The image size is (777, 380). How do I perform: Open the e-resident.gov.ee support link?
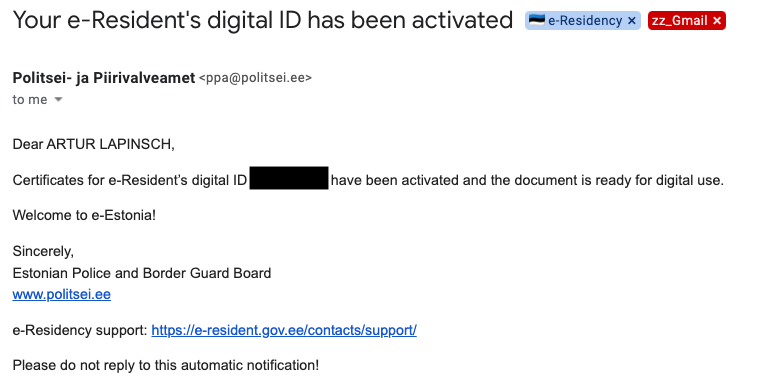click(x=284, y=330)
